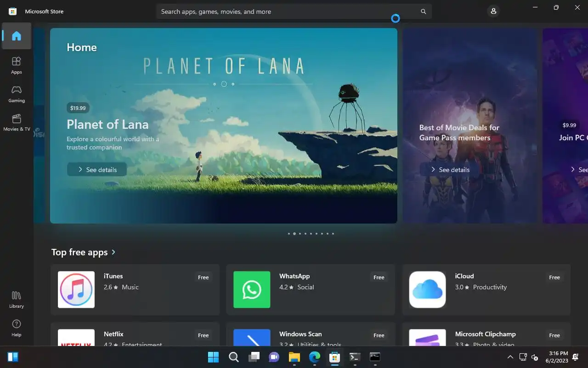Click the $9.99 price badge

569,125
